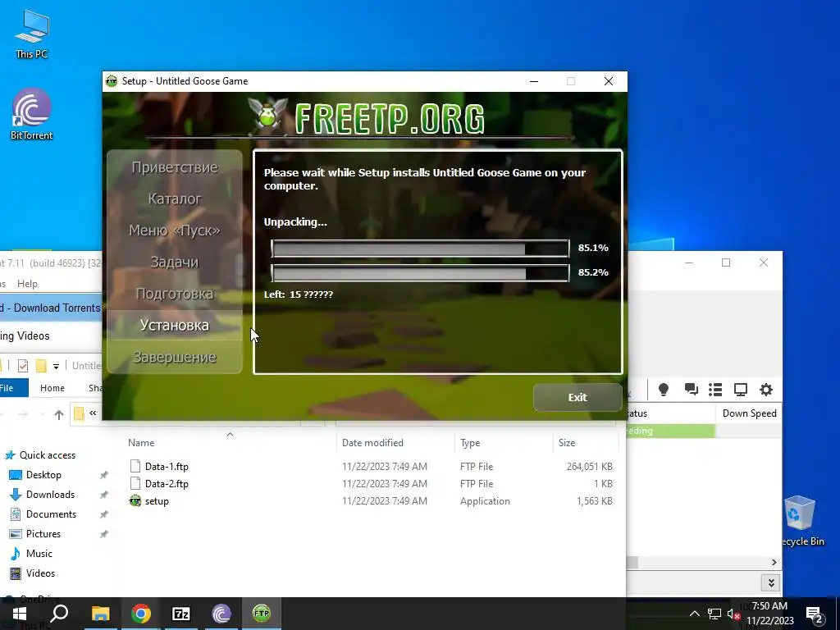Sort files by Size column
840x630 pixels.
[x=567, y=443]
